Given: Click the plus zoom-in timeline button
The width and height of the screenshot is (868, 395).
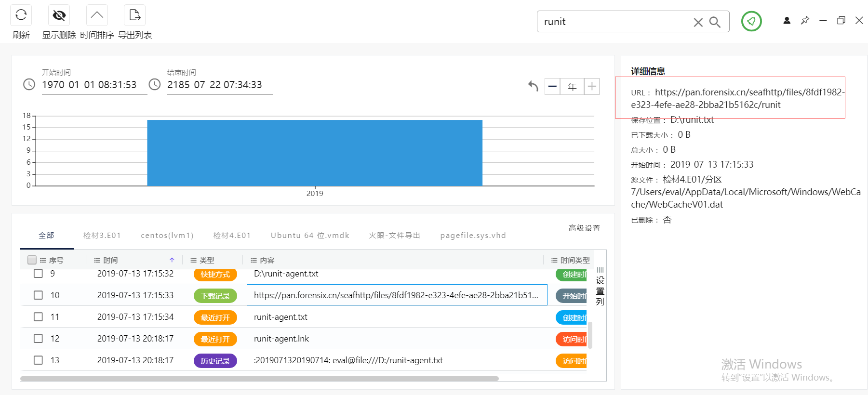Looking at the screenshot, I should [x=592, y=87].
